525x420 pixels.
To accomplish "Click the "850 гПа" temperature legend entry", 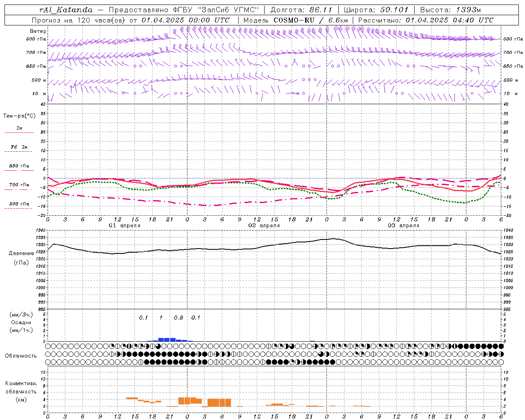I will pos(19,166).
